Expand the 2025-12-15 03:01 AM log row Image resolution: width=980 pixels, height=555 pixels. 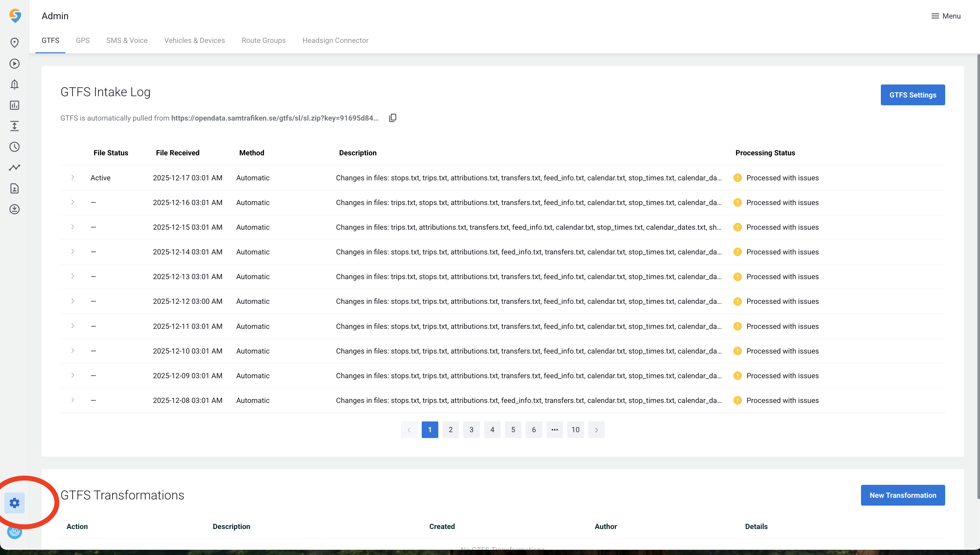coord(73,227)
